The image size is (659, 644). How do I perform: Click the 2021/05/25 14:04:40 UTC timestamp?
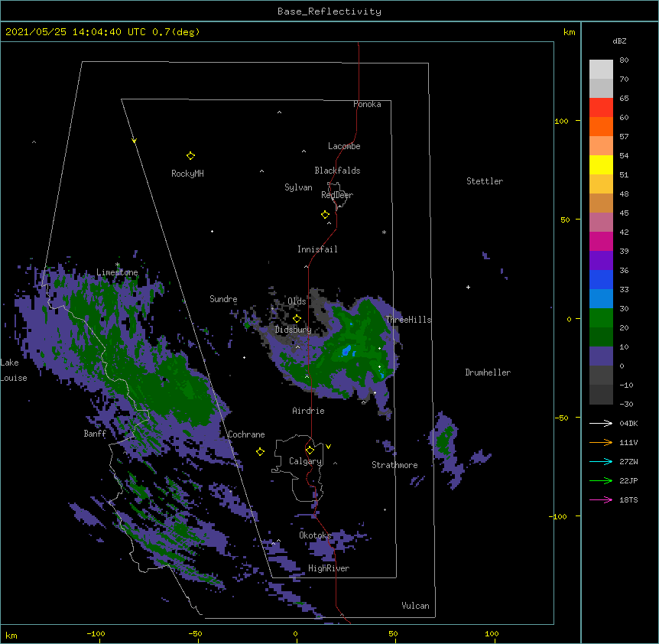click(75, 32)
